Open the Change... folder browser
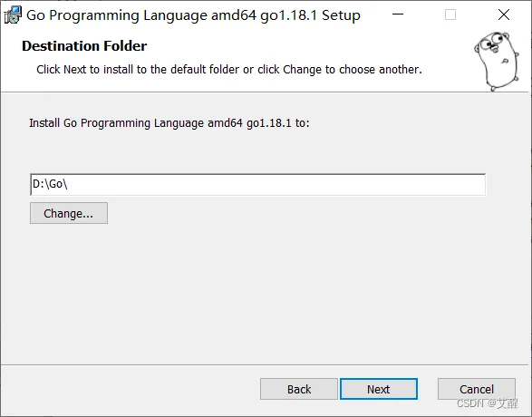The height and width of the screenshot is (417, 532). 69,213
